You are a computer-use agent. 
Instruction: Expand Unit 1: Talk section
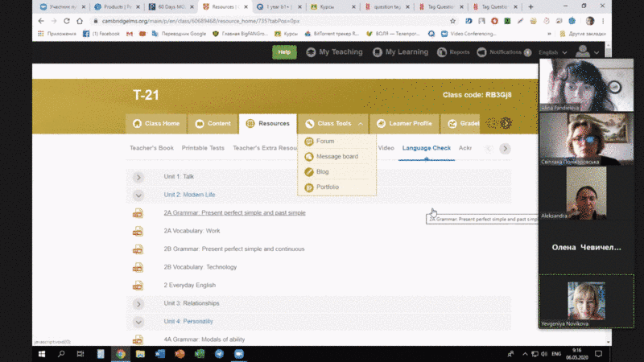coord(138,177)
